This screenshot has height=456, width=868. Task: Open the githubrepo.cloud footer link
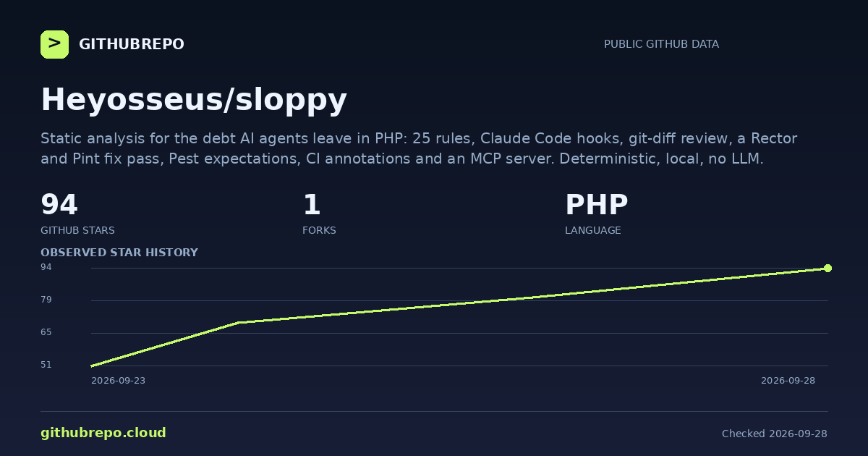[103, 433]
